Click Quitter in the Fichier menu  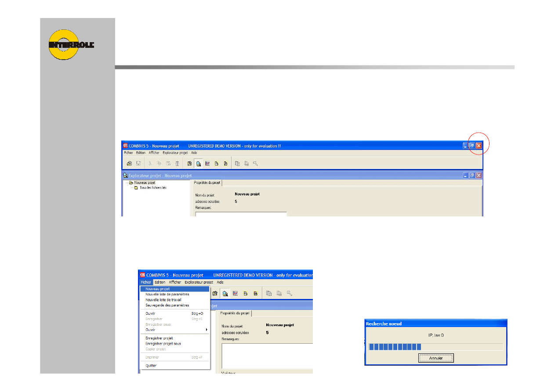(x=151, y=366)
